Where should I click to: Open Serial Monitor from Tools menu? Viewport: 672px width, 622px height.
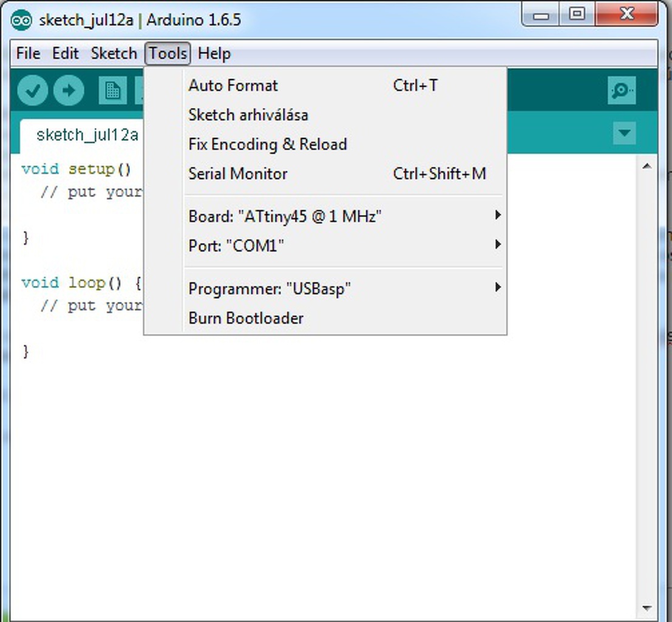coord(325,174)
